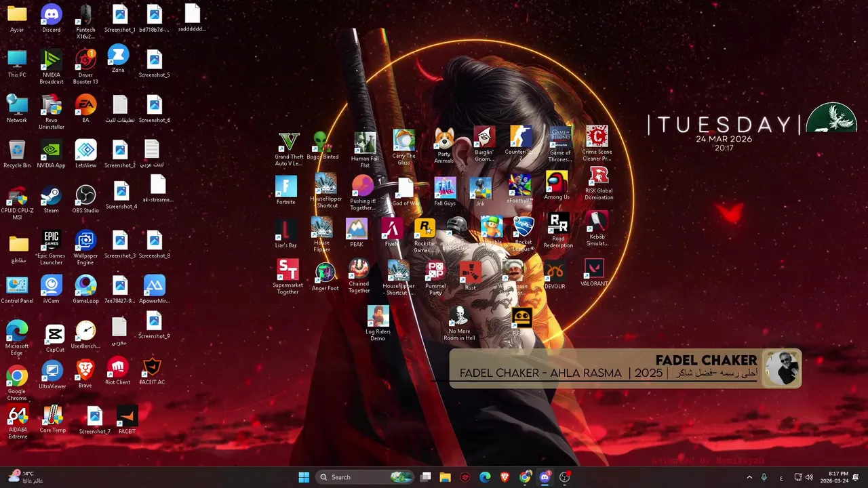The width and height of the screenshot is (868, 488).
Task: Select the Rocket League icon
Action: 524,234
